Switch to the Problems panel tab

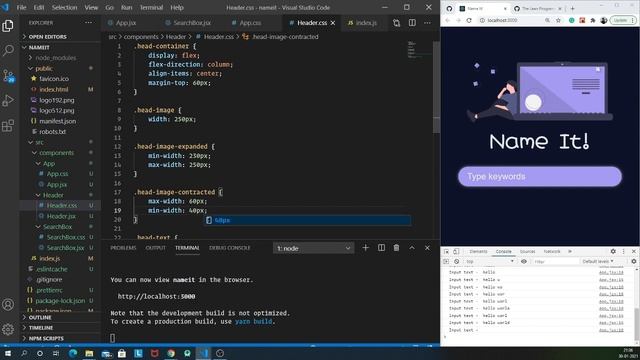tap(123, 248)
